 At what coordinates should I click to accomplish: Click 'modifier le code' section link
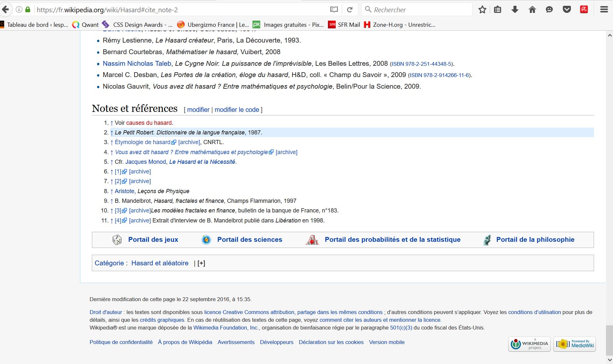237,110
